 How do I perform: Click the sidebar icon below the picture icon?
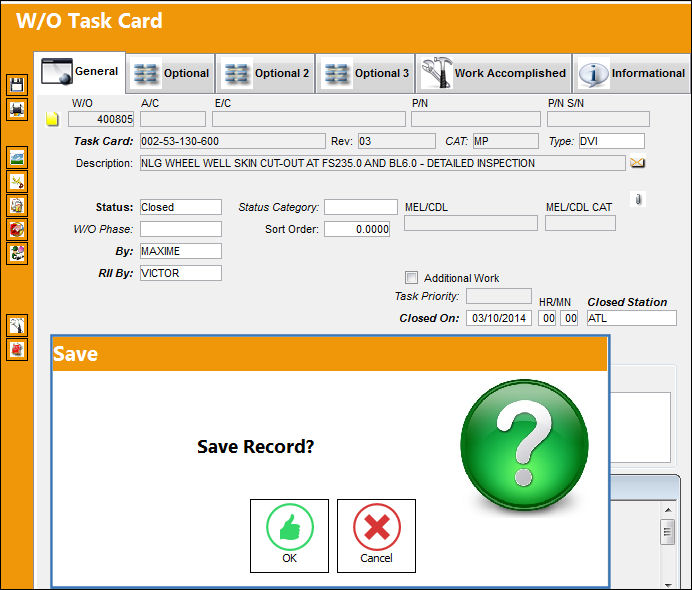[x=17, y=181]
